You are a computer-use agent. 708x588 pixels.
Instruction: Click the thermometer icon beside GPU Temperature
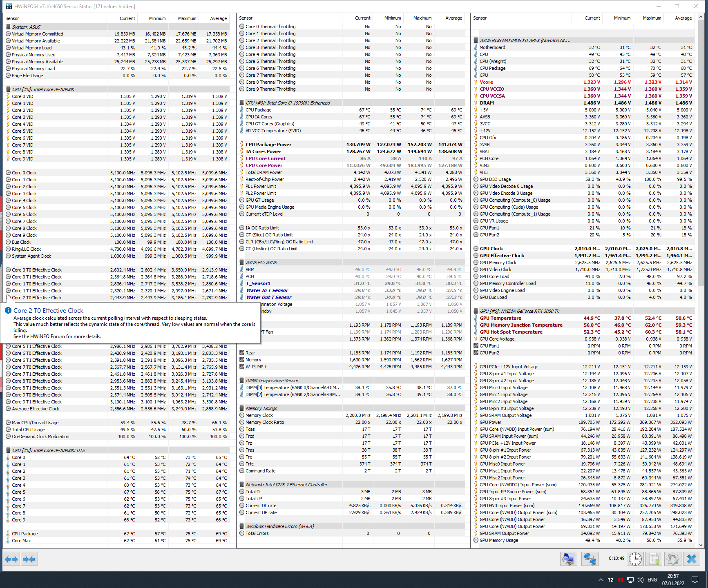(x=476, y=318)
